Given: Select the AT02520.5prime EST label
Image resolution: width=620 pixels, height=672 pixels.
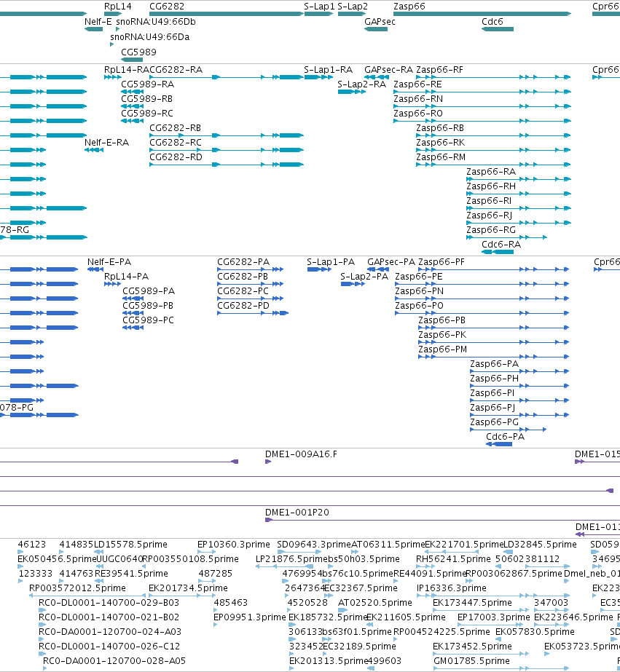Looking at the screenshot, I should point(375,603).
